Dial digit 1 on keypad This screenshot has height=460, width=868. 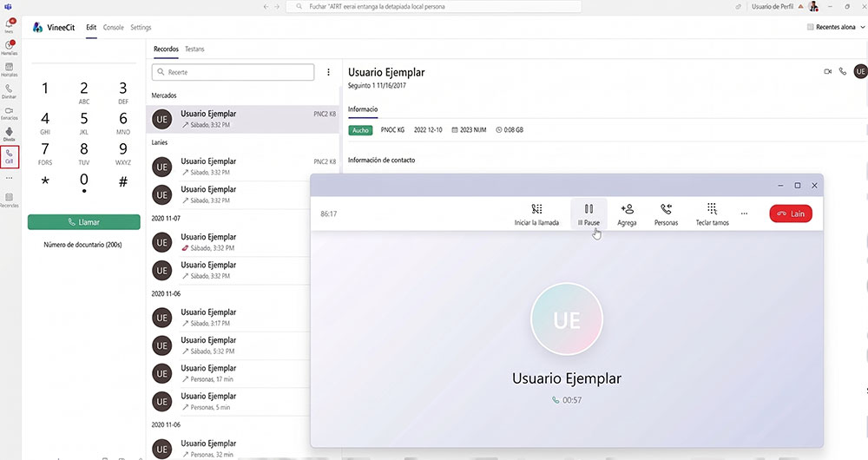pos(45,89)
